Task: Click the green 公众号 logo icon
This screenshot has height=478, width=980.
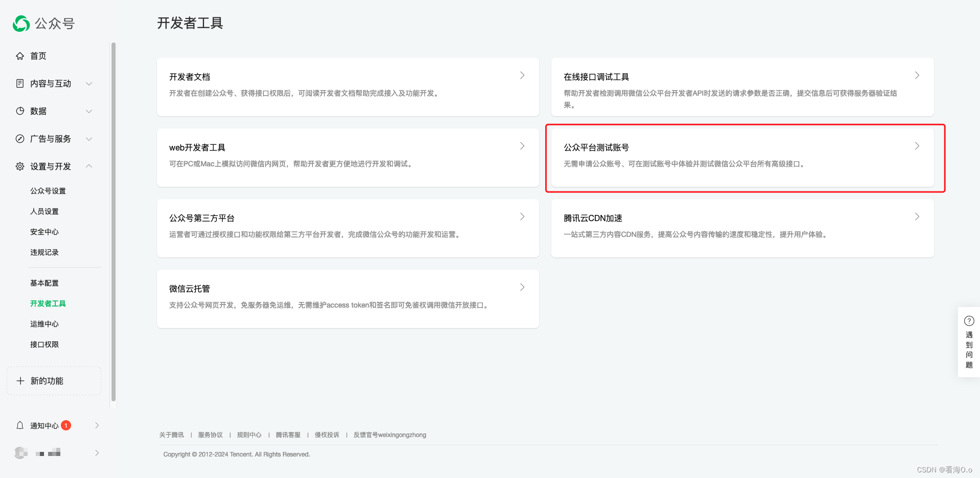Action: click(21, 24)
